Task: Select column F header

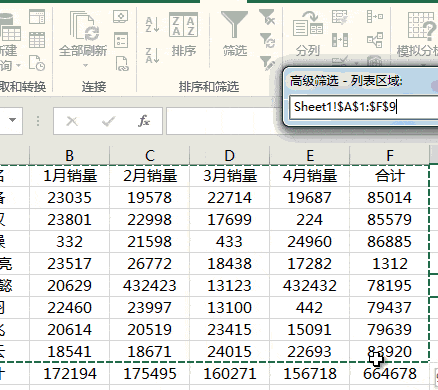Action: coord(390,155)
